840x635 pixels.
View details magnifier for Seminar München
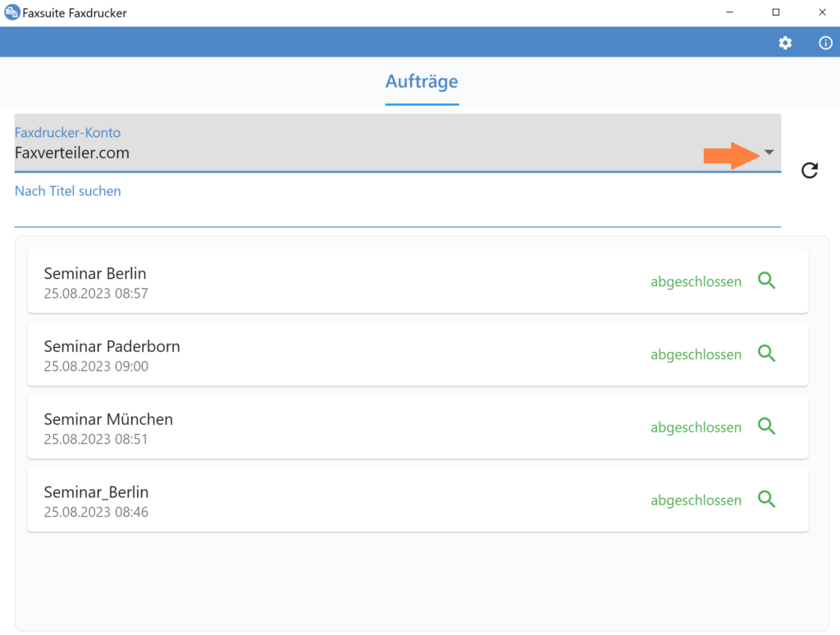(767, 426)
